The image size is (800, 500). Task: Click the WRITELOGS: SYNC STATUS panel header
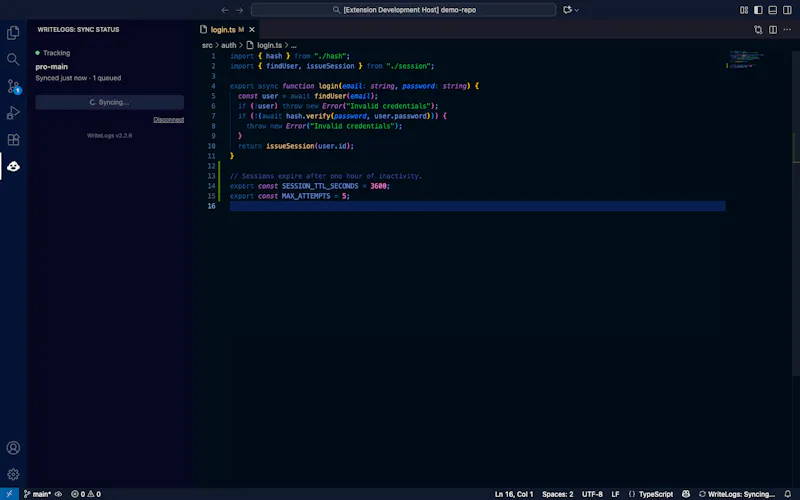pos(78,30)
